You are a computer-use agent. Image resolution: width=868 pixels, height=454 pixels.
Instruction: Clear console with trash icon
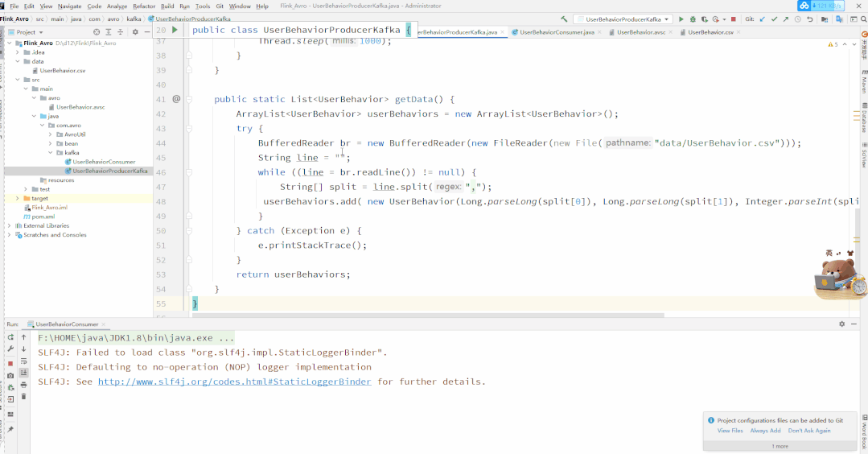24,396
